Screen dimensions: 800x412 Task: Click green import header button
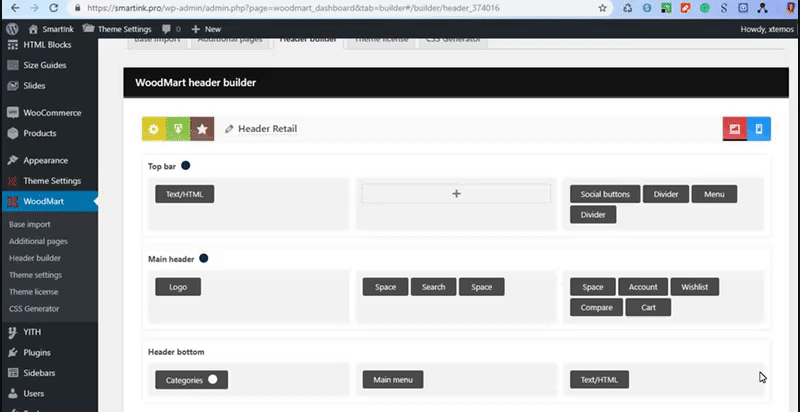pyautogui.click(x=178, y=129)
